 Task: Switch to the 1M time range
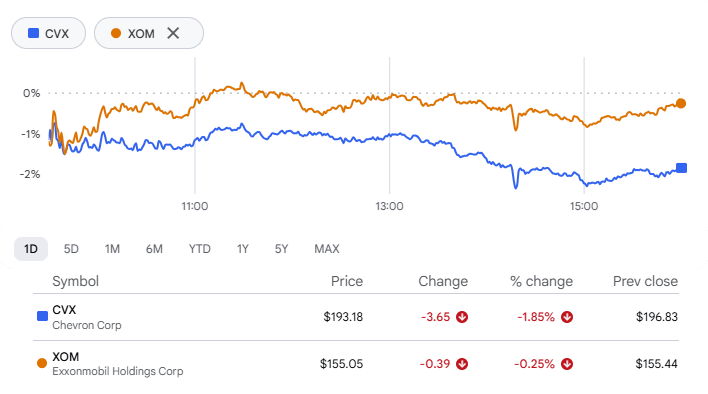pyautogui.click(x=112, y=249)
